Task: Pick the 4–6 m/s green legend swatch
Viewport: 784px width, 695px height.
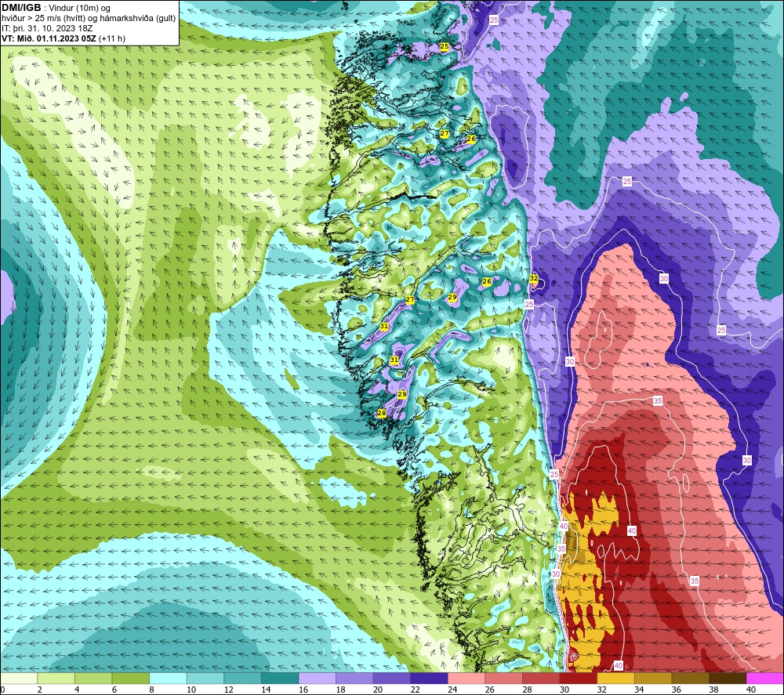Action: (x=93, y=678)
